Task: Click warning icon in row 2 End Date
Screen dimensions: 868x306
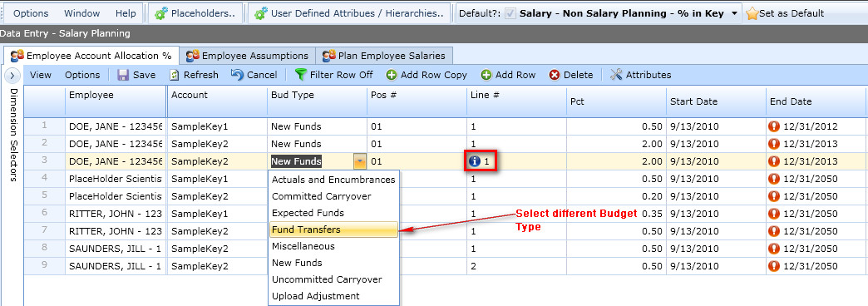Action: click(775, 144)
